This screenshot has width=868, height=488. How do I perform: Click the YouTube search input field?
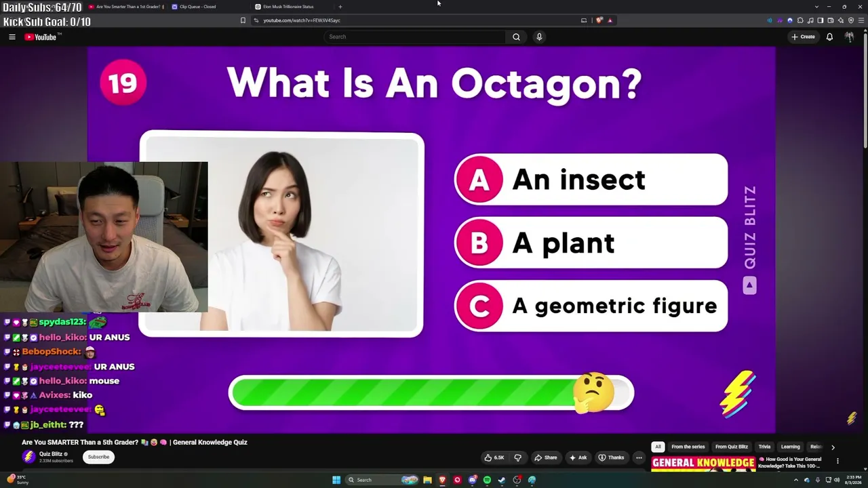[x=416, y=37]
